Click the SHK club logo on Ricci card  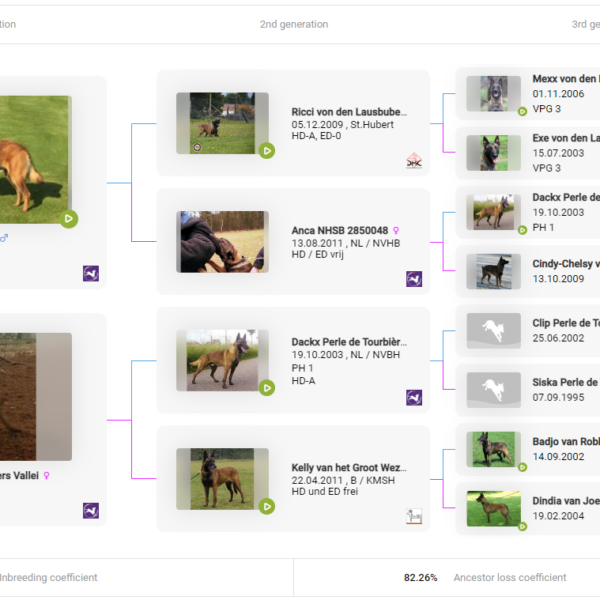(414, 160)
